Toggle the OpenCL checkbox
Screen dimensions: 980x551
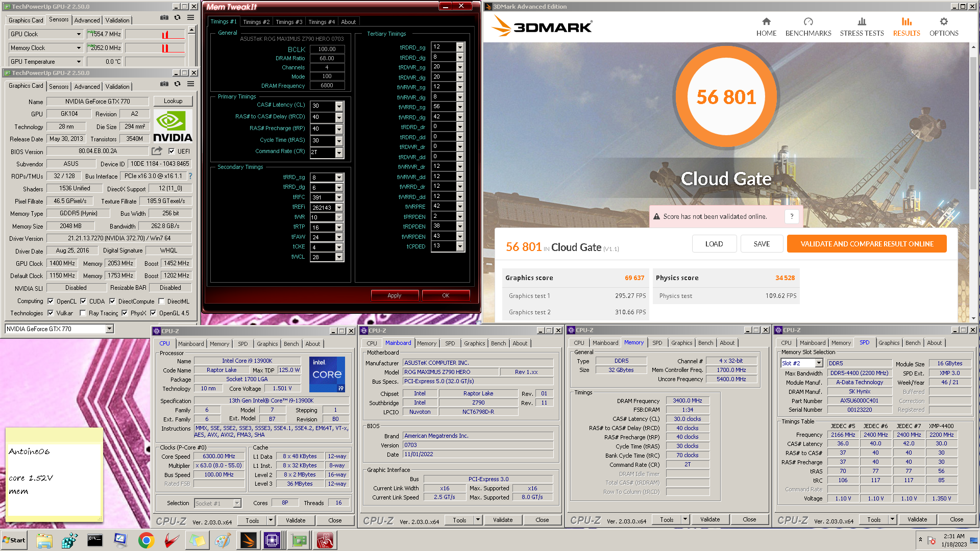[51, 301]
